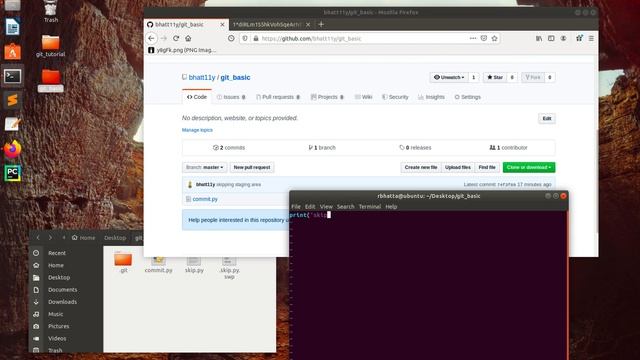Open the terminal View menu
The image size is (640, 360).
[326, 207]
